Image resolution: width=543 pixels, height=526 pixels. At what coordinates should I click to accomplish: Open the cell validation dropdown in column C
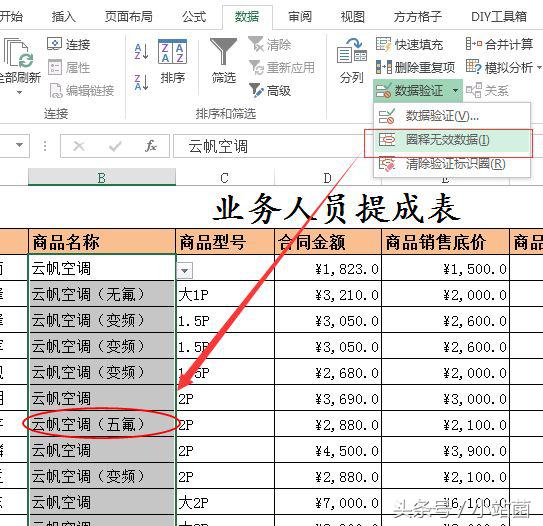pyautogui.click(x=185, y=270)
